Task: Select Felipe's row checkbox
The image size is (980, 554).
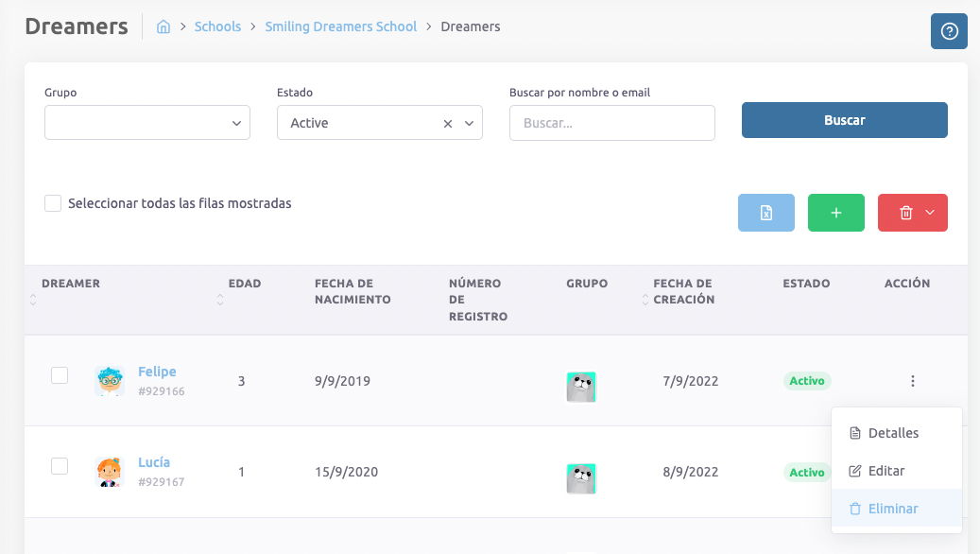Action: click(60, 375)
